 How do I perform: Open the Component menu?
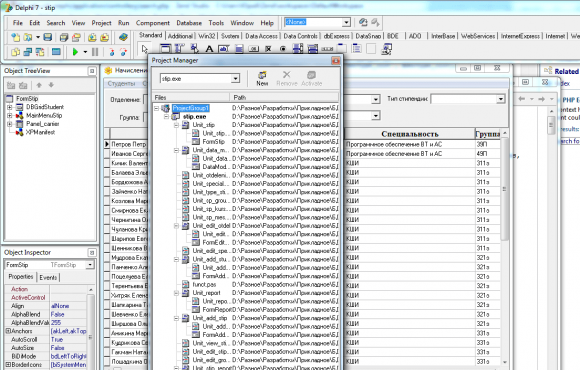tap(152, 23)
